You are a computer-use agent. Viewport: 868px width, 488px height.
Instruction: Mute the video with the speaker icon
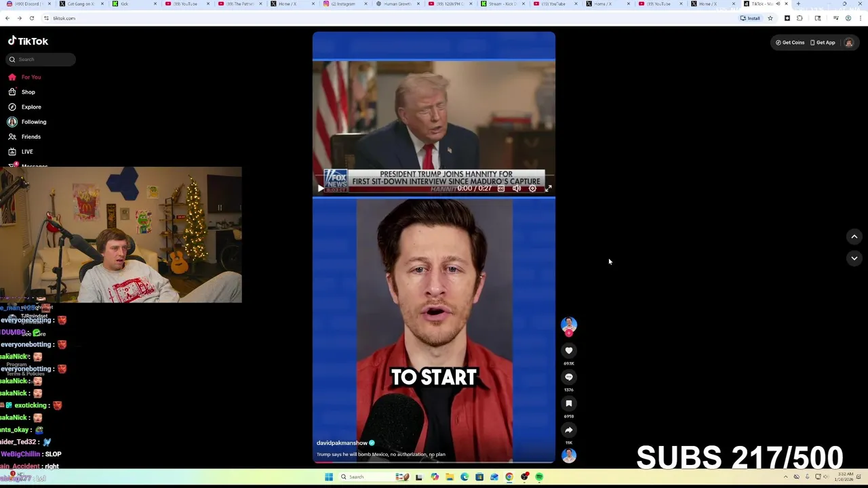[x=517, y=188]
